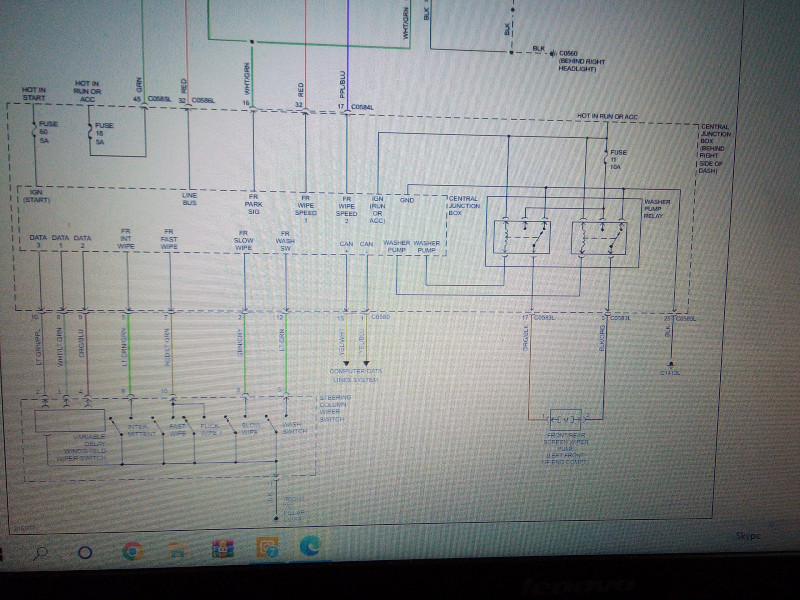Click the Fuse 60 5A symbol
800x600 pixels.
[x=34, y=131]
